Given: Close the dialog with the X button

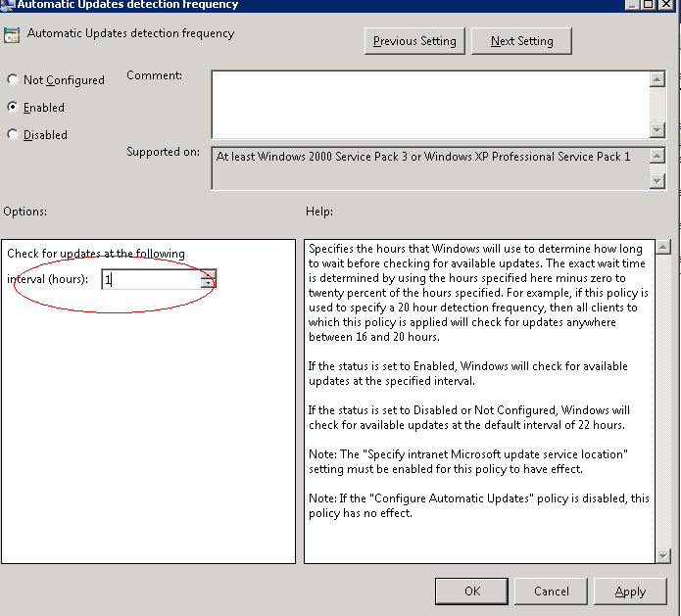Looking at the screenshot, I should (x=665, y=4).
